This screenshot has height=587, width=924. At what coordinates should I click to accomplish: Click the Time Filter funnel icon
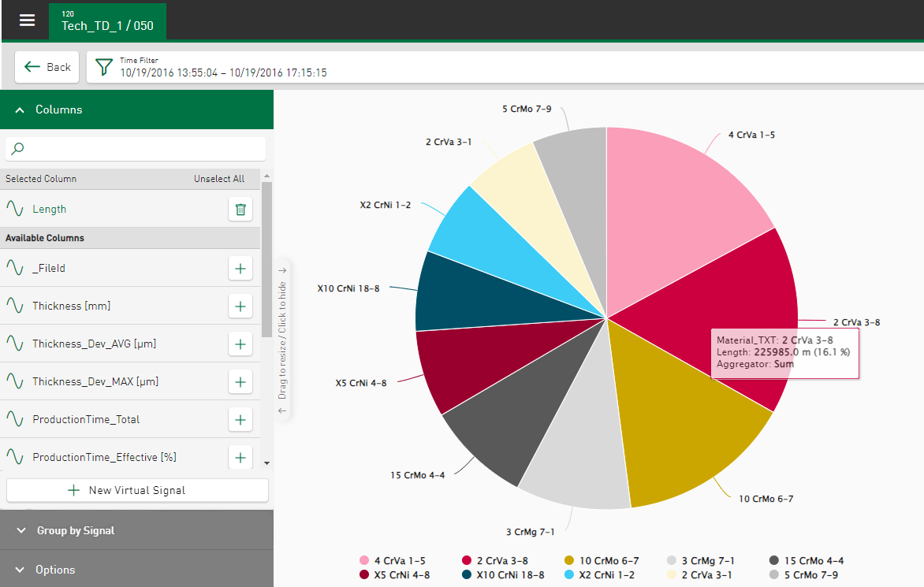[103, 67]
